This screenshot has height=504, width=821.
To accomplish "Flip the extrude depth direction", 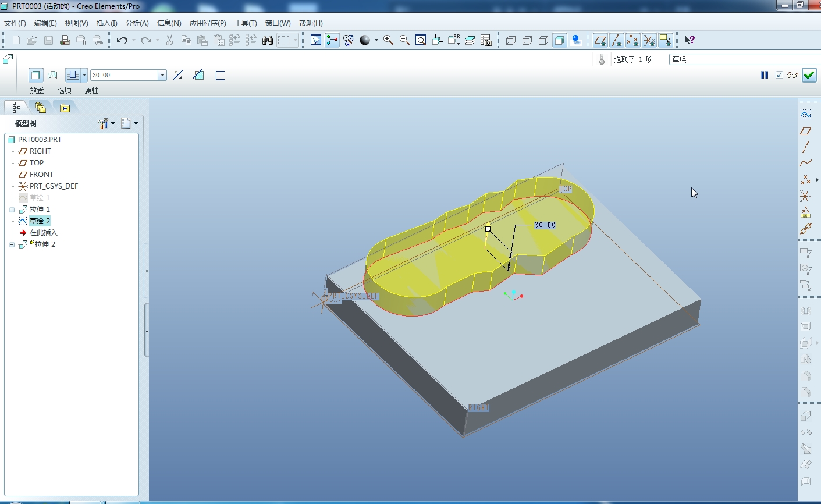I will point(178,75).
